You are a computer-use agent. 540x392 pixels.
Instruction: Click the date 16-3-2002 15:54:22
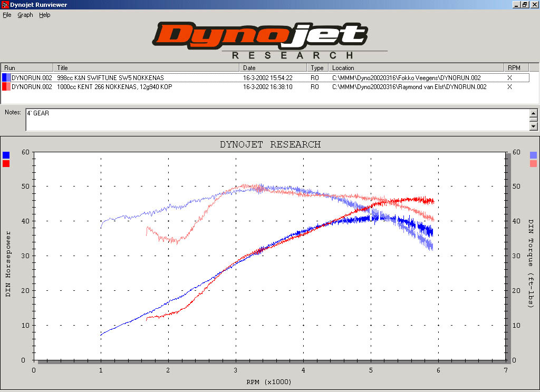point(267,78)
